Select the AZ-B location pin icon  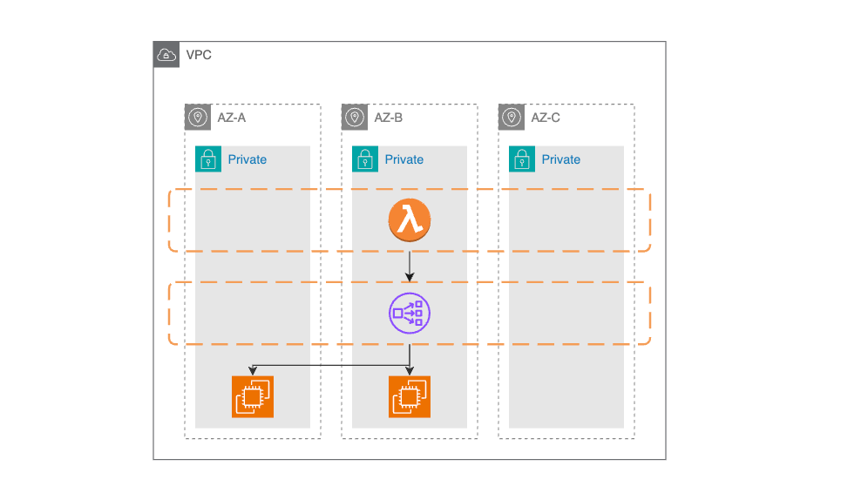click(x=355, y=118)
